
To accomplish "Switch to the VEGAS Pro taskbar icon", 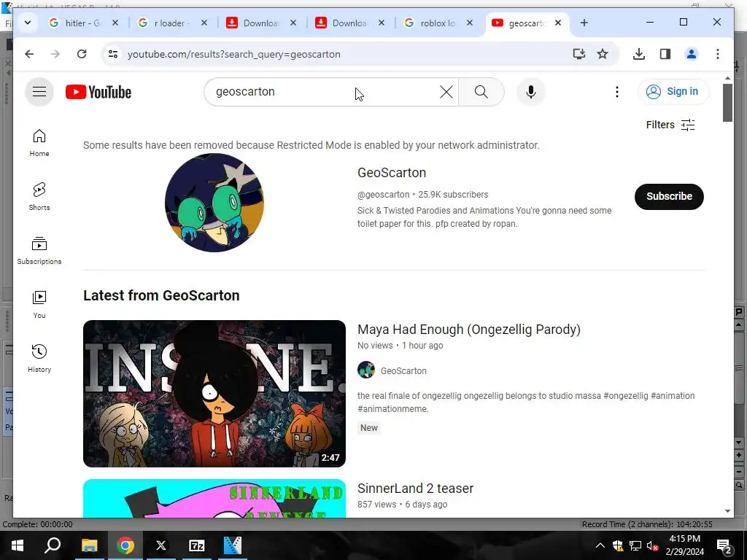I will (233, 545).
